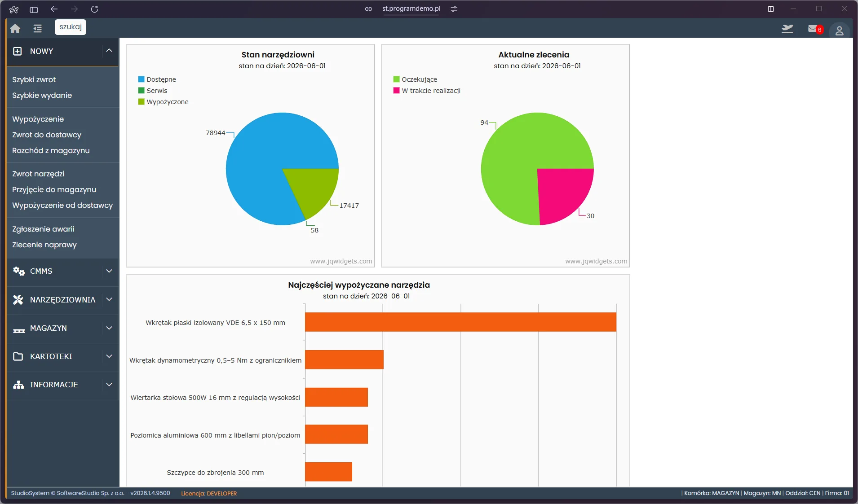This screenshot has height=504, width=858.
Task: Click the MAGAZYN pallet icon
Action: tap(19, 330)
